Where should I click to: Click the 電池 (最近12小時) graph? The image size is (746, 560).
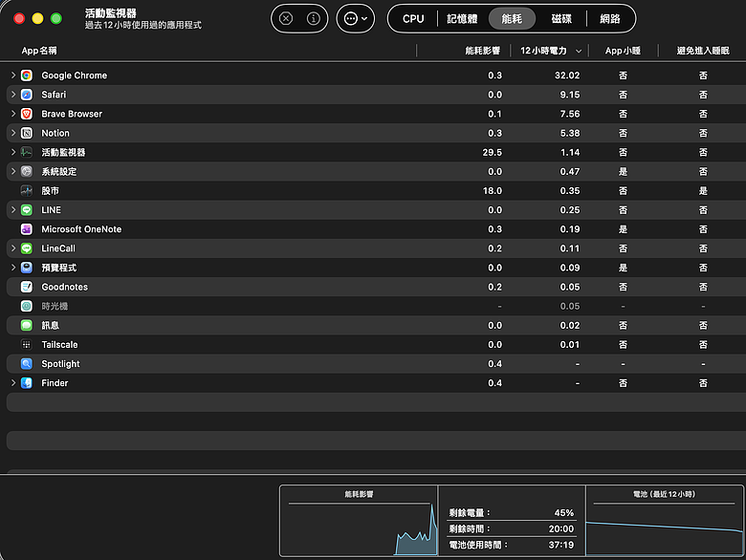(664, 521)
